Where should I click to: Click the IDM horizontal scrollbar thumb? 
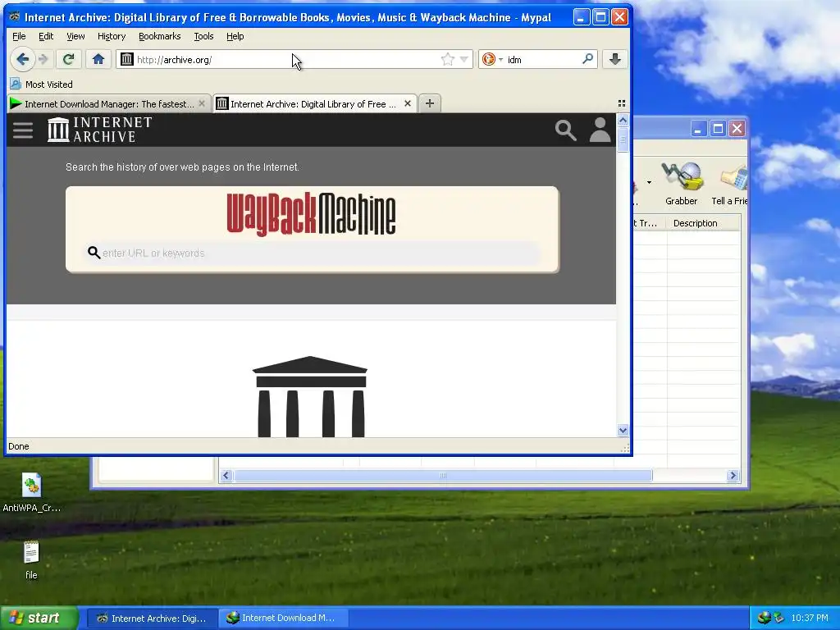coord(442,475)
